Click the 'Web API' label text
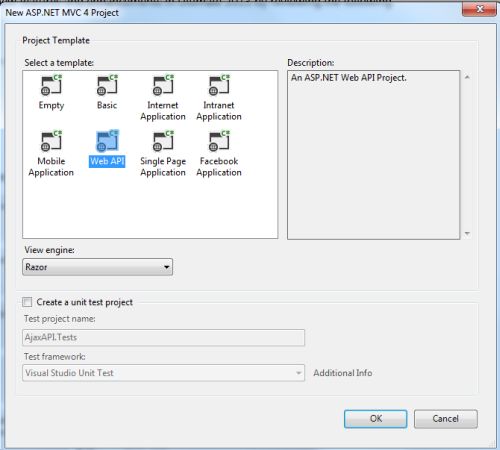 pos(107,161)
